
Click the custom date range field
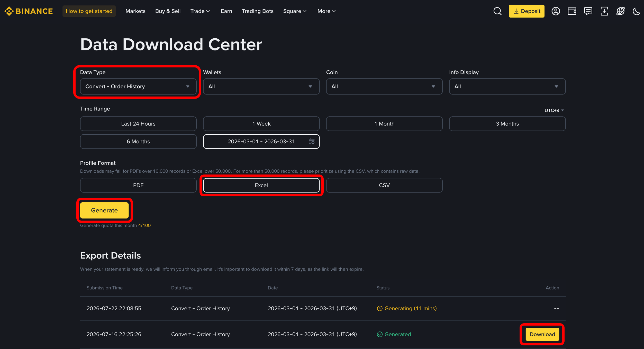point(261,141)
